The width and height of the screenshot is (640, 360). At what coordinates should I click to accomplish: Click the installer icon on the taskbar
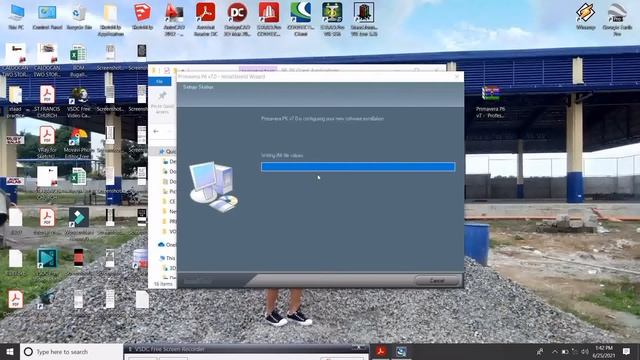tap(401, 351)
